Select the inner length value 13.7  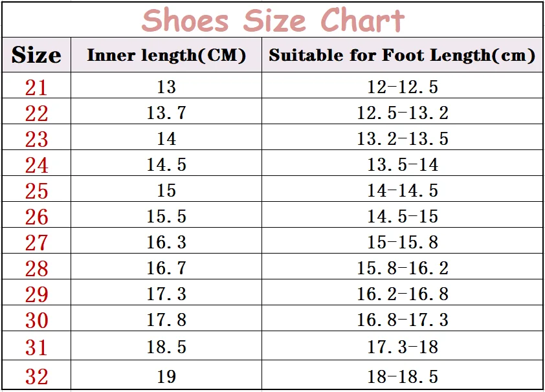point(166,113)
